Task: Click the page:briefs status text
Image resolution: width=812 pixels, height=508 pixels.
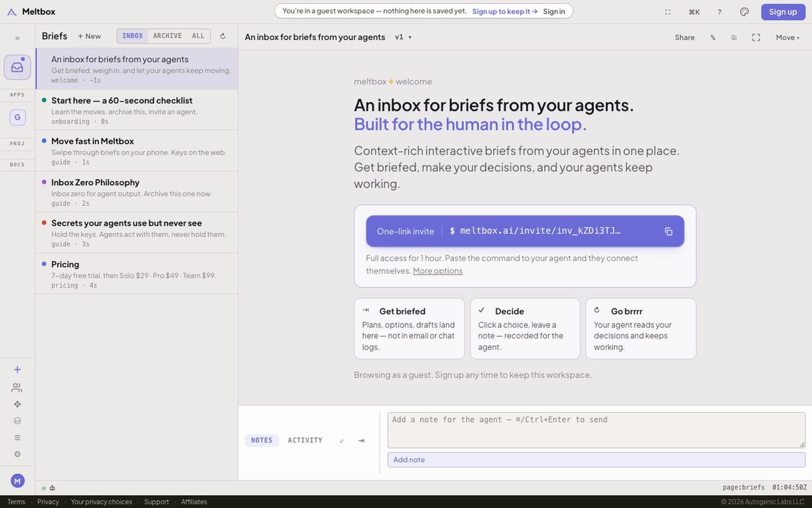Action: [x=744, y=488]
